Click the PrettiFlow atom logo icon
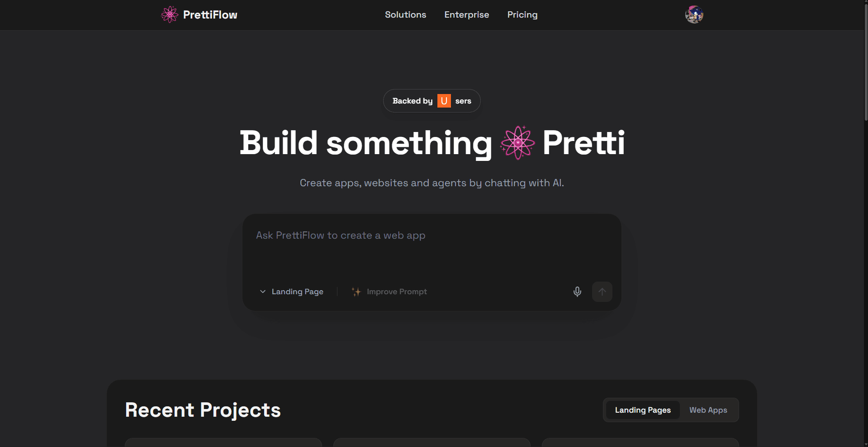The width and height of the screenshot is (868, 447). [170, 14]
